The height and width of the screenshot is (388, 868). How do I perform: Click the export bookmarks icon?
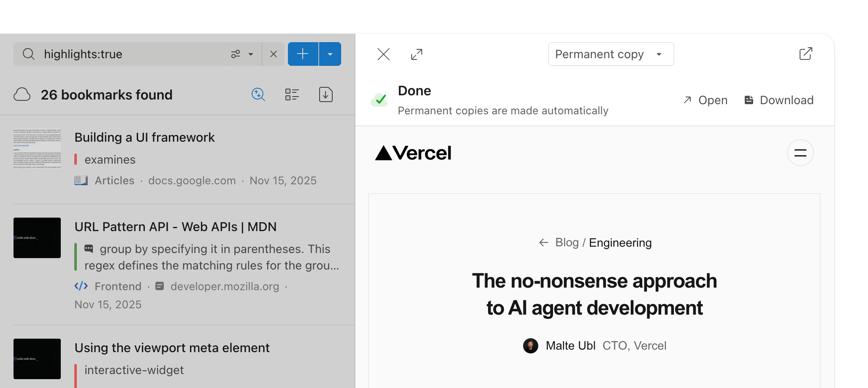326,94
